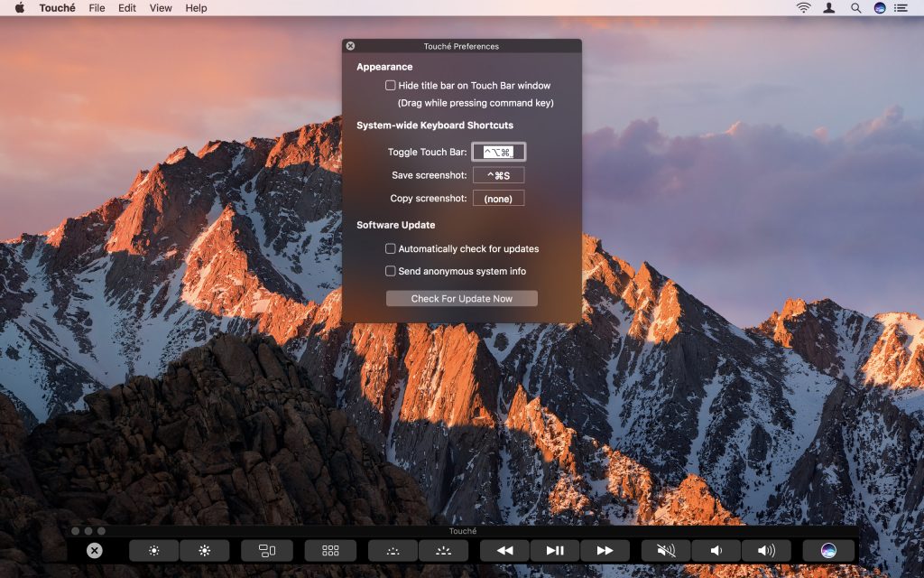
Task: Tap play/pause on the Touch Bar
Action: pos(555,550)
